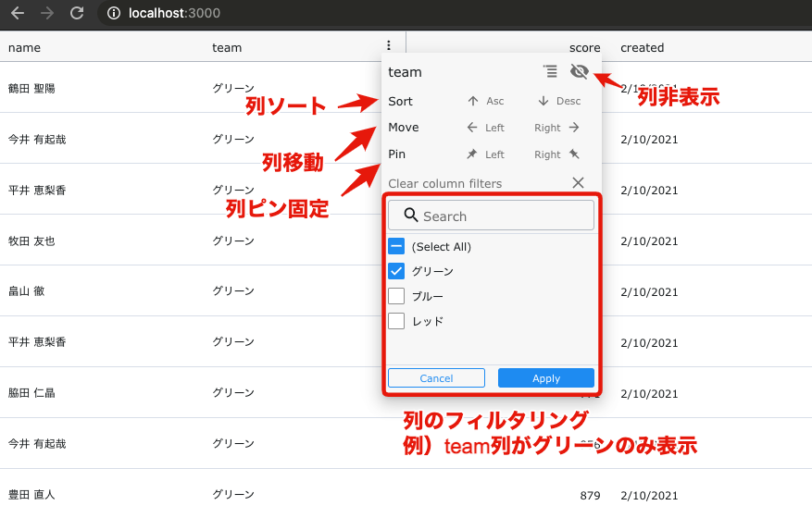Screen dimensions: 812x518
Task: Pin the team column to the Right
Action: (556, 154)
